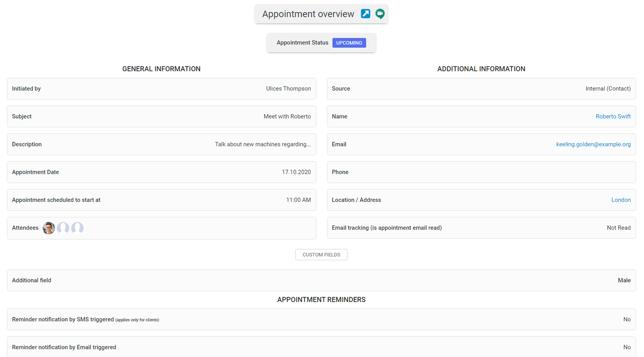The height and width of the screenshot is (357, 644).
Task: Click the empty Phone field row
Action: tap(481, 172)
